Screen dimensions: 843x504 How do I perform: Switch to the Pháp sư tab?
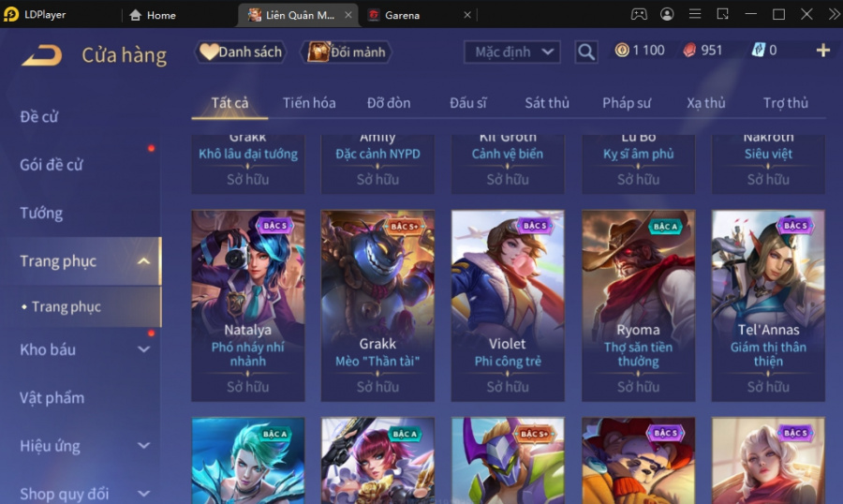click(627, 103)
